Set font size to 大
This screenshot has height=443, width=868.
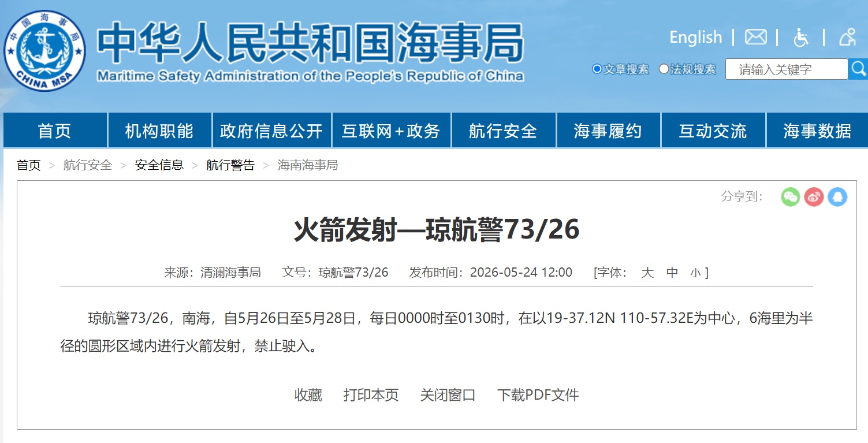coord(647,273)
